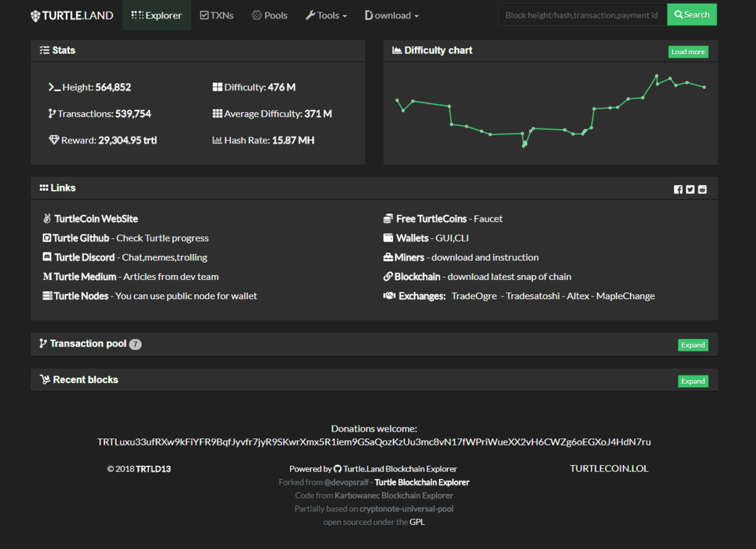Screen dimensions: 756x549
Task: Open the Twitter icon in Links header
Action: [690, 189]
